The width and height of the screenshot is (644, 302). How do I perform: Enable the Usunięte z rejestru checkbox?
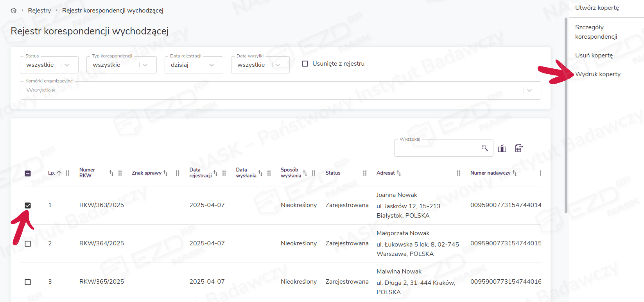coord(305,64)
